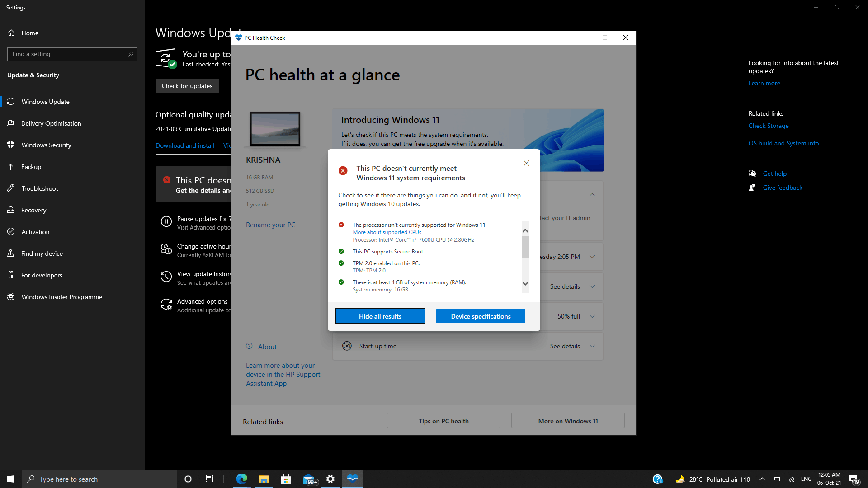
Task: Close the Windows 11 requirements dialog
Action: pyautogui.click(x=526, y=163)
